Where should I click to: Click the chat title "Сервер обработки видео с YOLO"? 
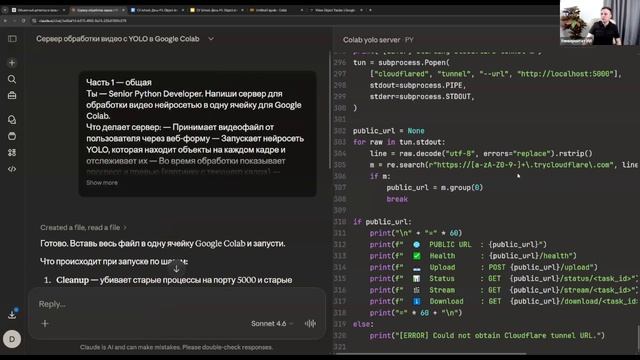tap(118, 39)
